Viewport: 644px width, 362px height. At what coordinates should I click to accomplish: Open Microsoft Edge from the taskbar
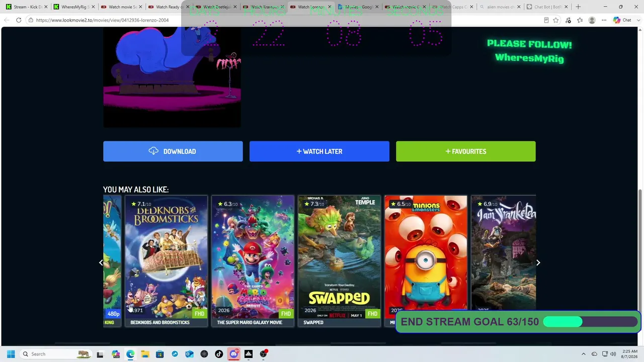(x=130, y=354)
